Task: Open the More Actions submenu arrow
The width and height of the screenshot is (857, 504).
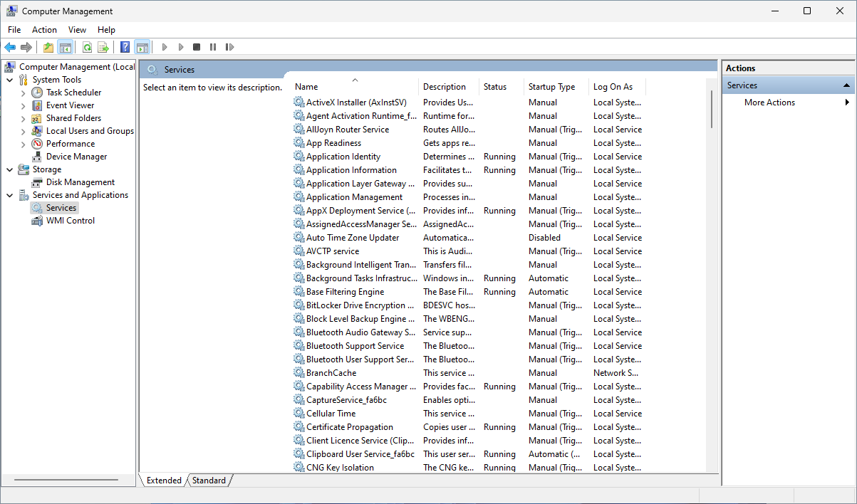Action: 847,103
